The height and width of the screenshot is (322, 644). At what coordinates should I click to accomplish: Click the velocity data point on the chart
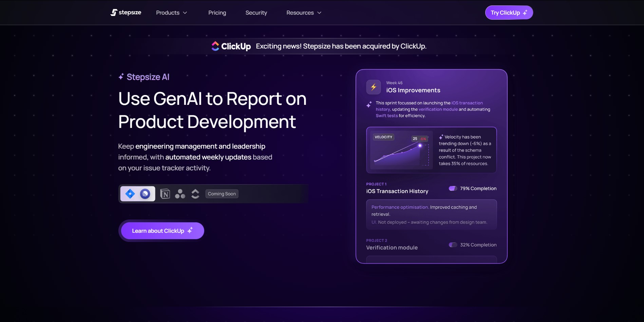420,146
